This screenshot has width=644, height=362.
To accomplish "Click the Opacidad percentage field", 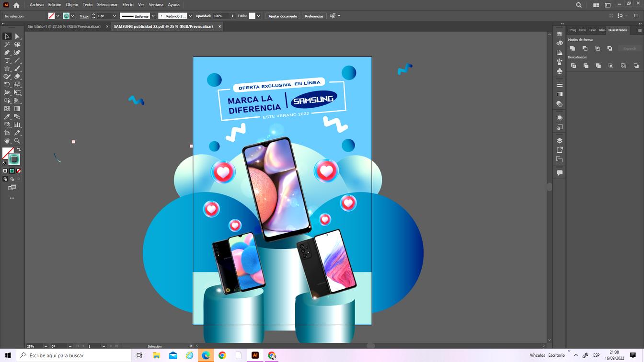I will click(x=220, y=16).
